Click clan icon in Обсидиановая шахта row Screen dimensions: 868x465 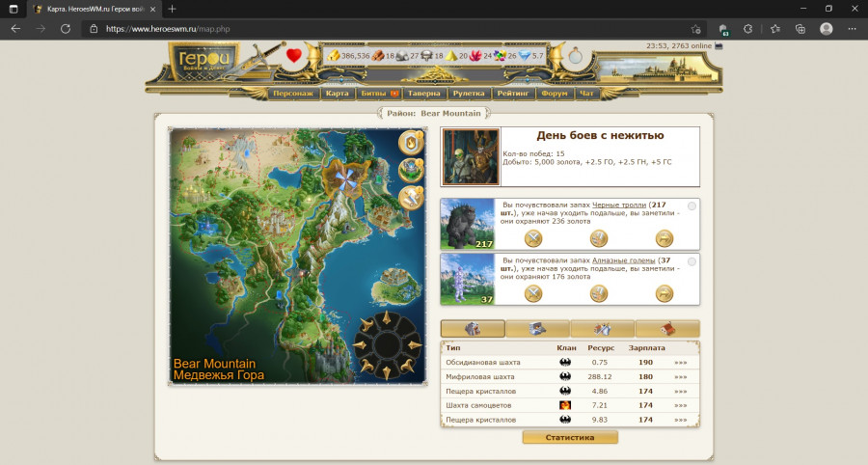[x=565, y=363]
